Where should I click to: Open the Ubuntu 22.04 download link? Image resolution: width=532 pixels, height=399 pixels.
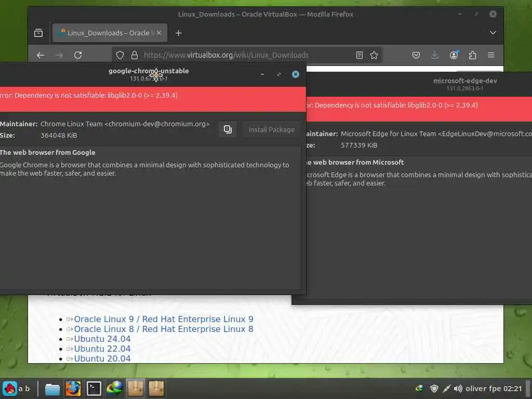(x=102, y=349)
